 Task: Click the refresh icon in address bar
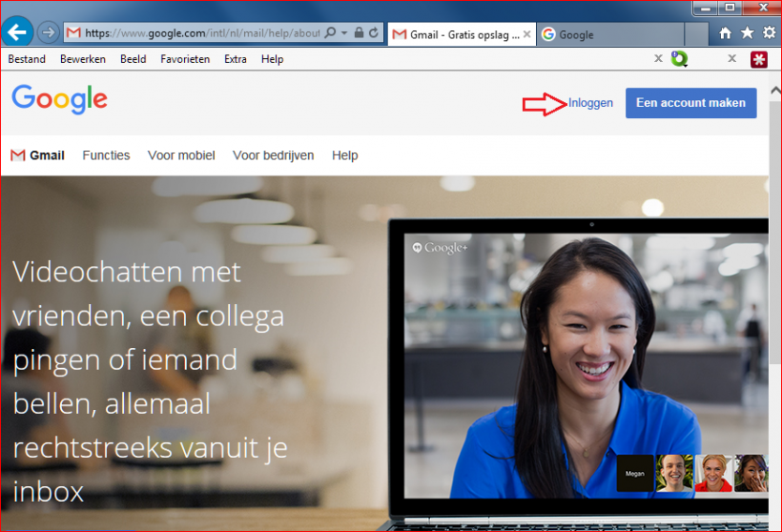[373, 32]
